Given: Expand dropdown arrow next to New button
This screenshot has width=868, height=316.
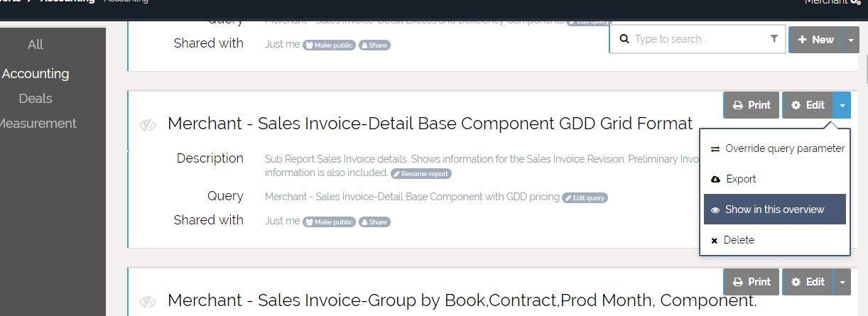Looking at the screenshot, I should tap(850, 40).
